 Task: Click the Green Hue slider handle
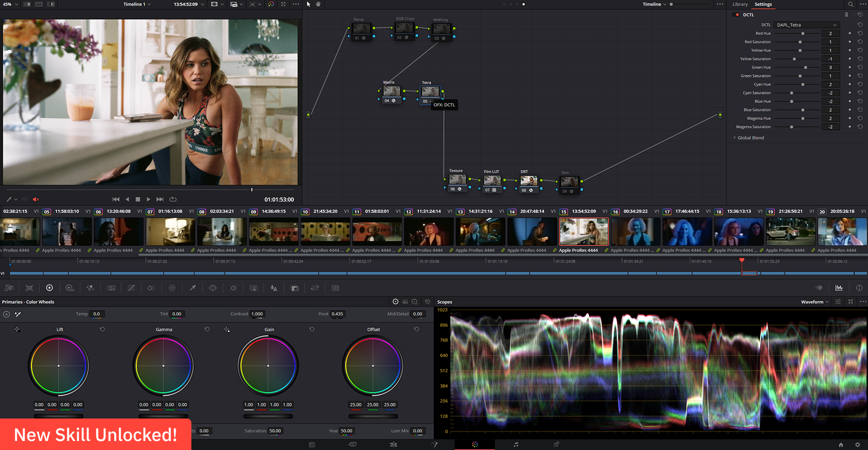806,67
